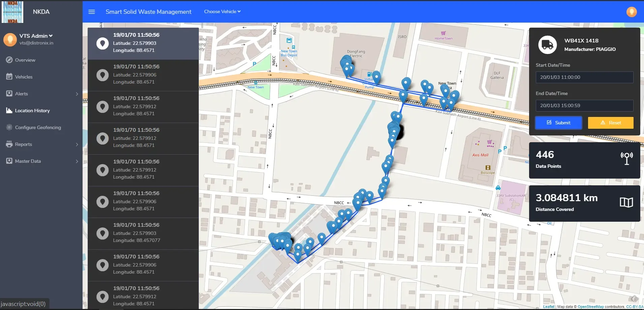Click the Vehicles sidebar icon
This screenshot has width=644, height=310.
click(9, 76)
